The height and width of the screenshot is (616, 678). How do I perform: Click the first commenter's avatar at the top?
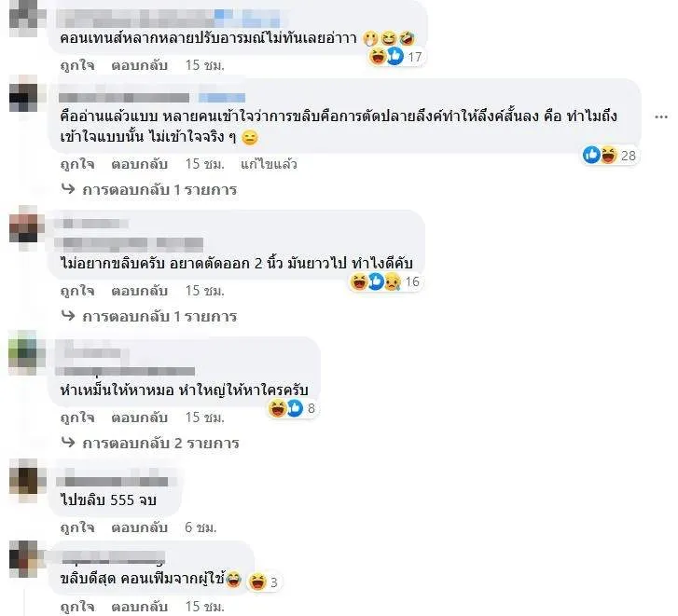pos(27,18)
